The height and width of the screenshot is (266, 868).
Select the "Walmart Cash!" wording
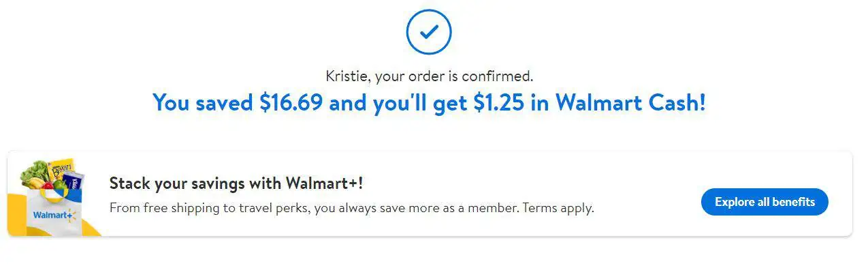tap(630, 102)
